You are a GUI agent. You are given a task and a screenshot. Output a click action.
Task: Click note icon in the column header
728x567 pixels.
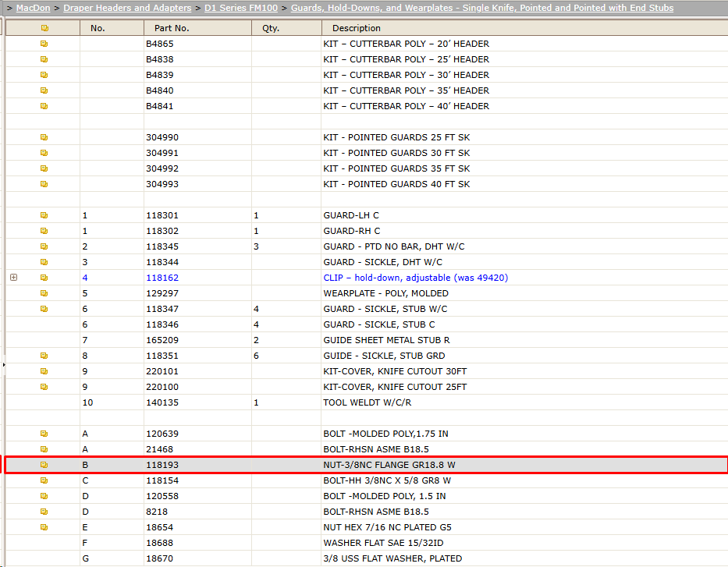pos(44,28)
